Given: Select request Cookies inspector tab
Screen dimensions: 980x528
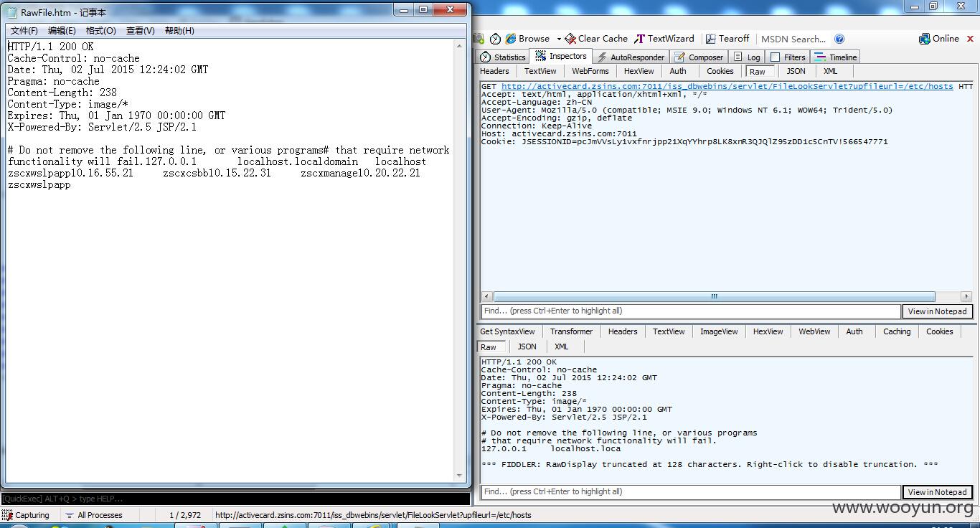Looking at the screenshot, I should pos(720,71).
